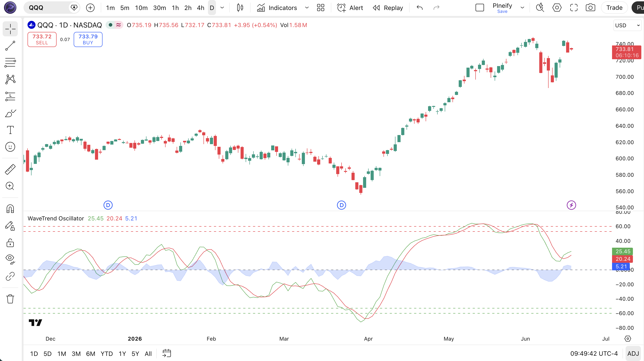Image resolution: width=644 pixels, height=361 pixels.
Task: Switch to 5m timeframe
Action: pos(125,8)
